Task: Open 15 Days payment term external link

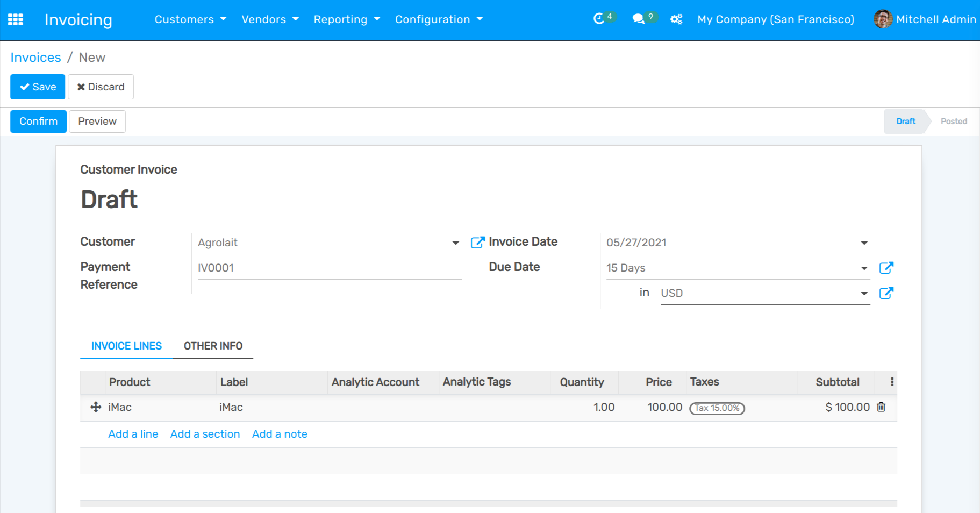Action: [x=886, y=268]
